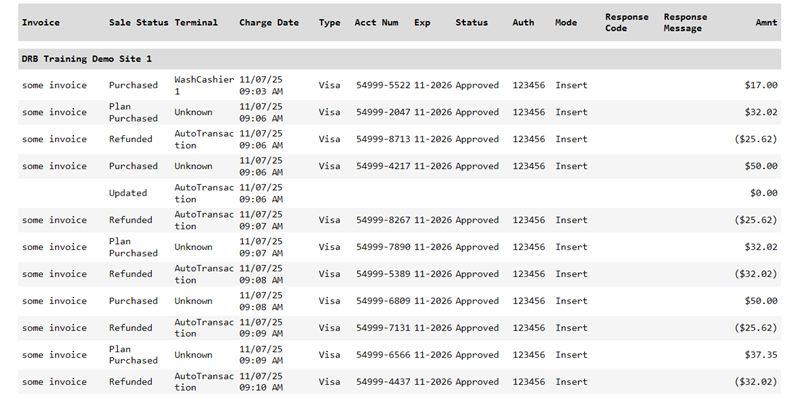The image size is (800, 408).
Task: Click the Exp column header
Action: (x=422, y=22)
